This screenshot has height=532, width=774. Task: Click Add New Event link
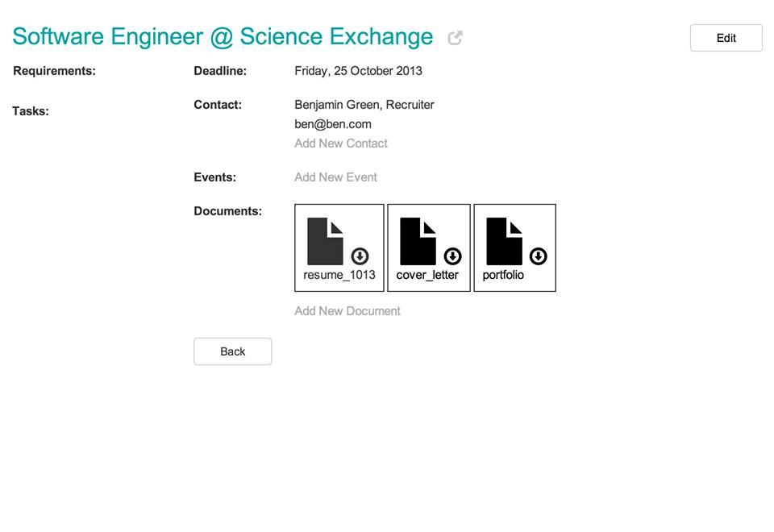coord(335,177)
